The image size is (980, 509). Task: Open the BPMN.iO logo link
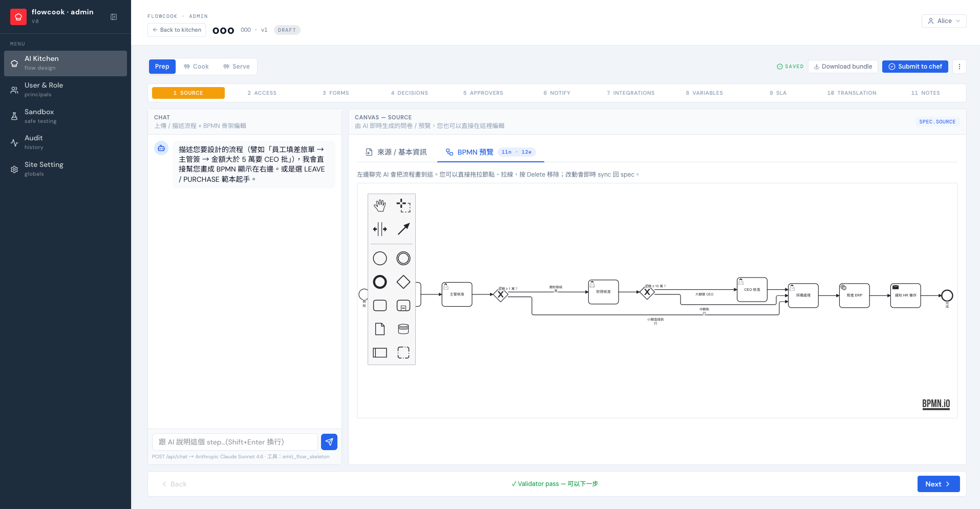(x=936, y=404)
